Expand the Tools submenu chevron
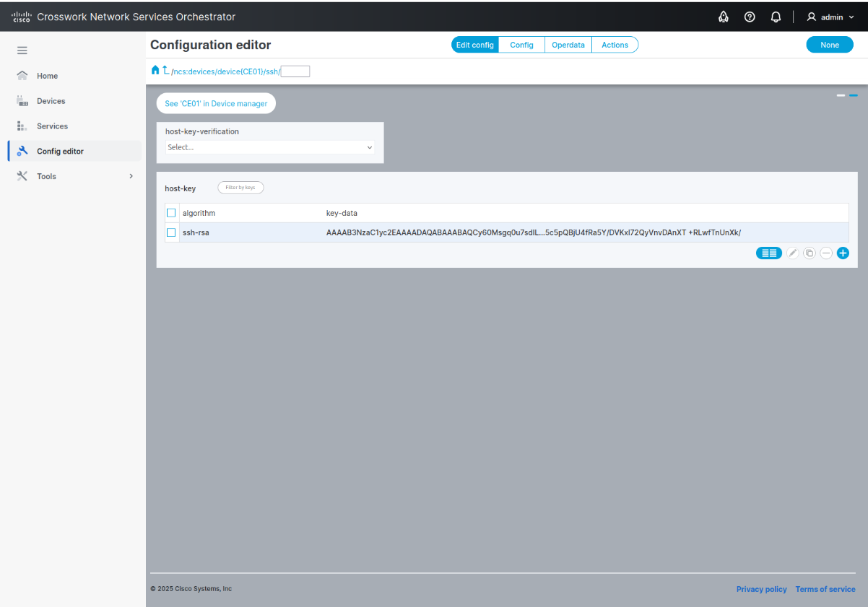The width and height of the screenshot is (868, 607). [x=131, y=176]
